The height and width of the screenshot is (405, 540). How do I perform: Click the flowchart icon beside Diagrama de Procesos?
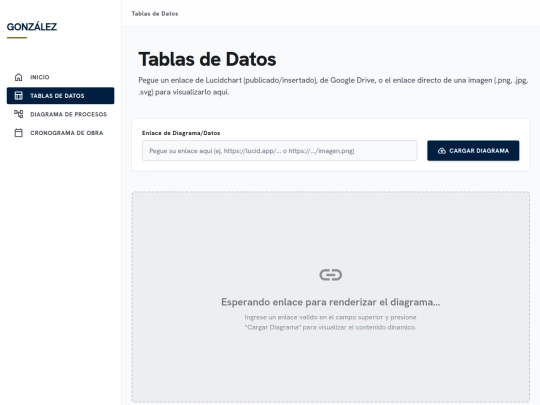pos(19,114)
